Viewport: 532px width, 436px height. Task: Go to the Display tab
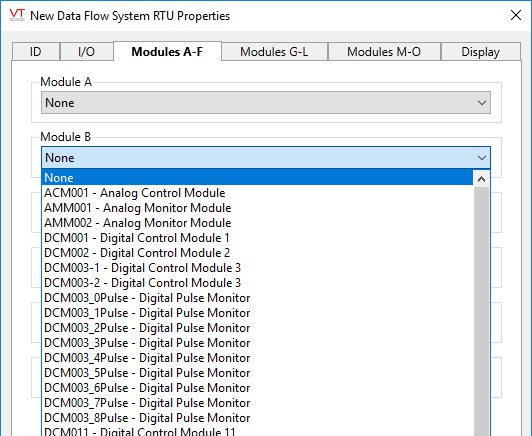[x=480, y=52]
